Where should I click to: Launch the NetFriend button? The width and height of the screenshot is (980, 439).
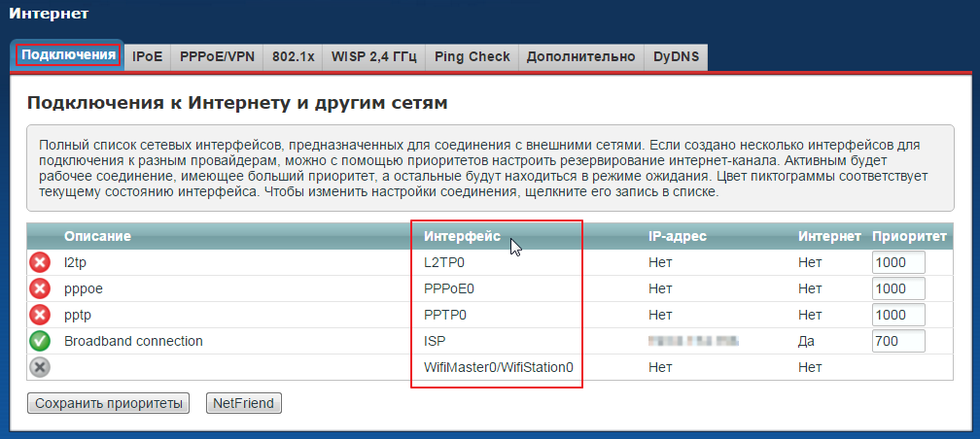[x=243, y=403]
